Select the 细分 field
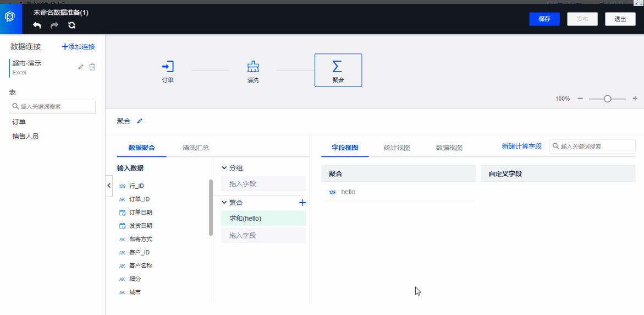 tap(135, 279)
